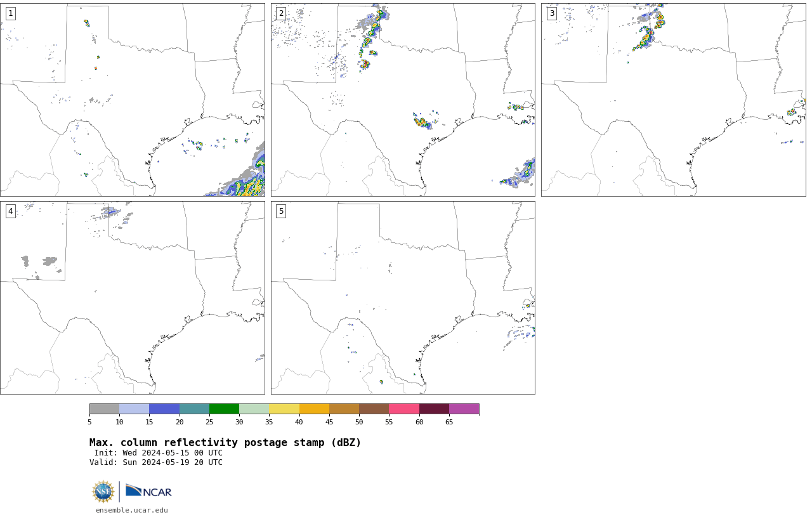Select the light blue 10-15 dBZ swatch
The width and height of the screenshot is (812, 517).
134,409
